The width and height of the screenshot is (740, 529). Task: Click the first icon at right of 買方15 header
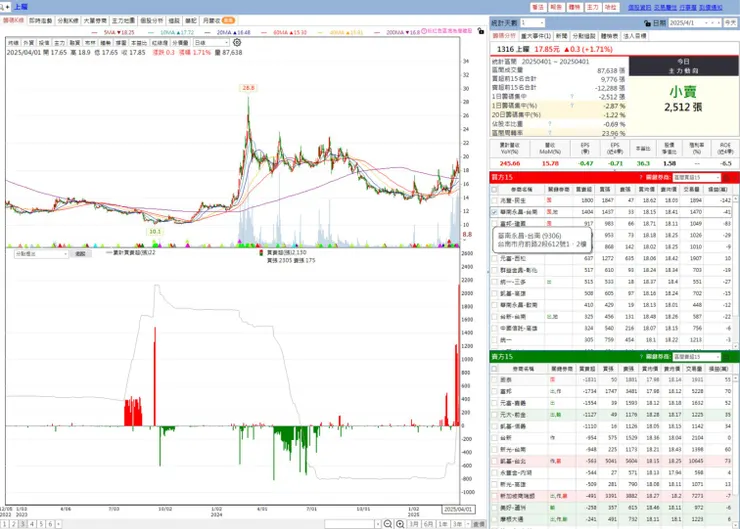pyautogui.click(x=727, y=177)
